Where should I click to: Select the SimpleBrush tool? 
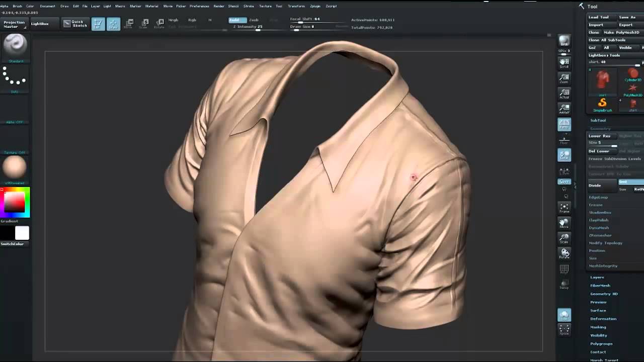[602, 105]
